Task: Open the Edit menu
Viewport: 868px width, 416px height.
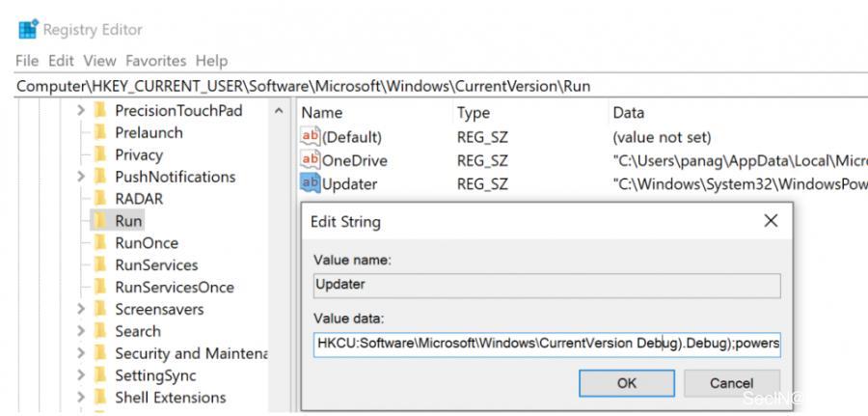Action: point(61,61)
